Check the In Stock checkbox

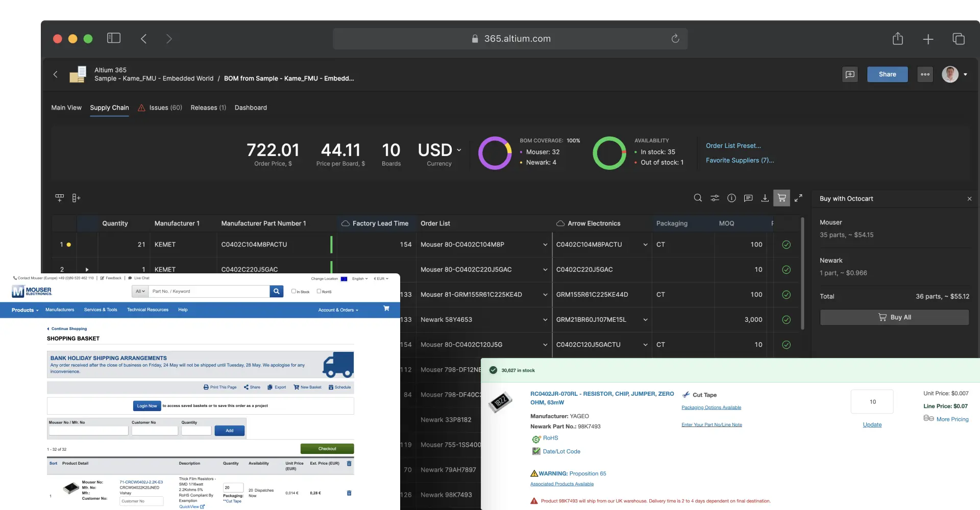point(293,291)
